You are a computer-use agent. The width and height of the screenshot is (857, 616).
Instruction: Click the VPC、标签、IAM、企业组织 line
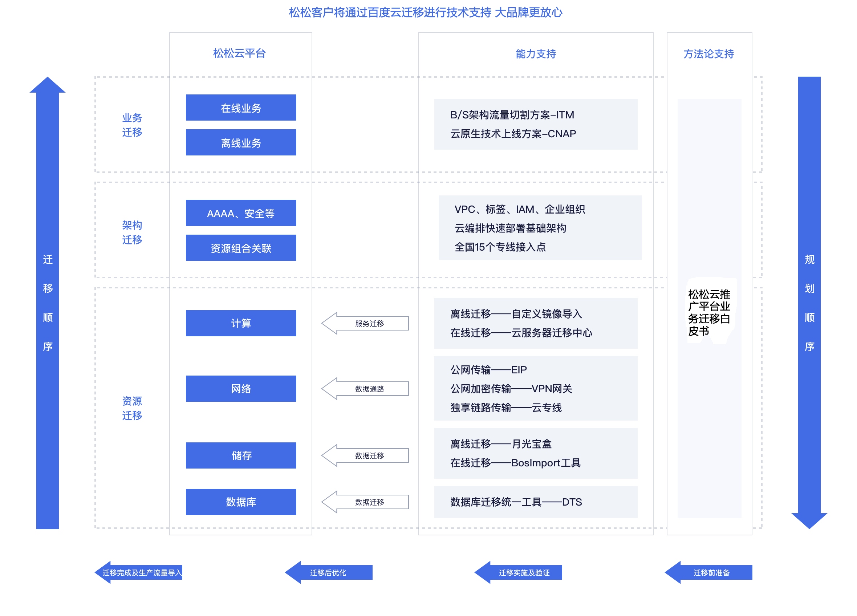pyautogui.click(x=520, y=209)
